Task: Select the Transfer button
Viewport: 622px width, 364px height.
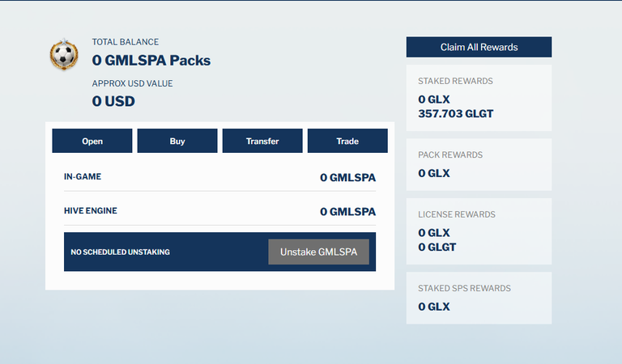Action: pyautogui.click(x=262, y=141)
